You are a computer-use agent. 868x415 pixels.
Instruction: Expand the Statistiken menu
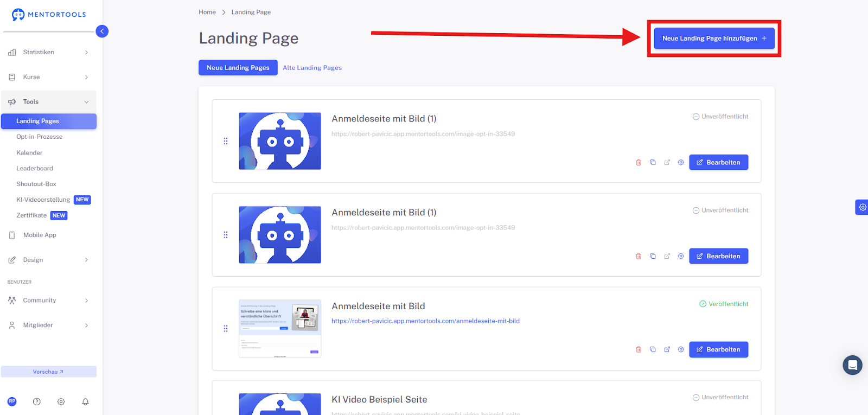pos(49,53)
